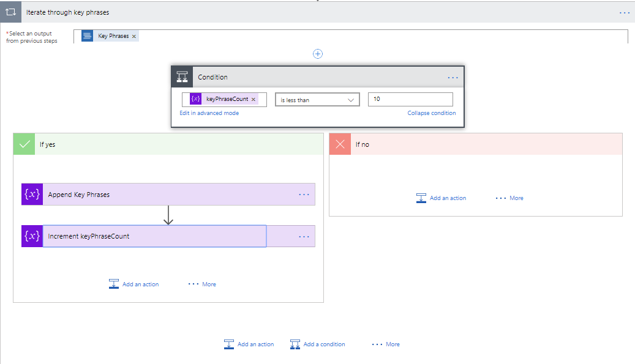Screen dimensions: 635x364
Task: Remove the keyPhraseCount token from condition
Action: coord(254,99)
